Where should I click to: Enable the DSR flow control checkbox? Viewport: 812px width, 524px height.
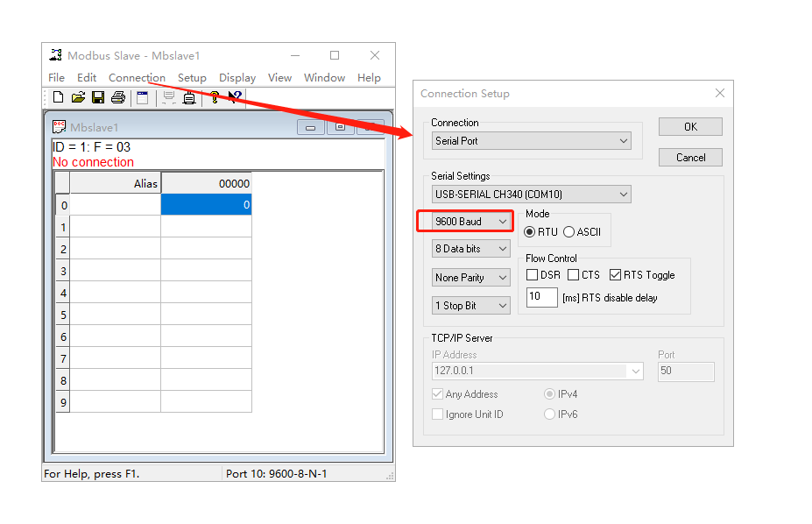coord(533,275)
